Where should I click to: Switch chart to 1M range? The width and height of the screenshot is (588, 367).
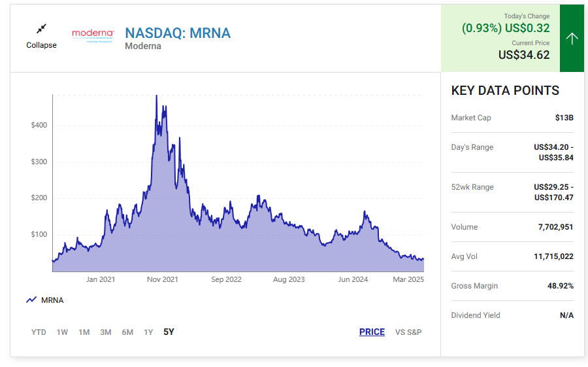pyautogui.click(x=84, y=332)
